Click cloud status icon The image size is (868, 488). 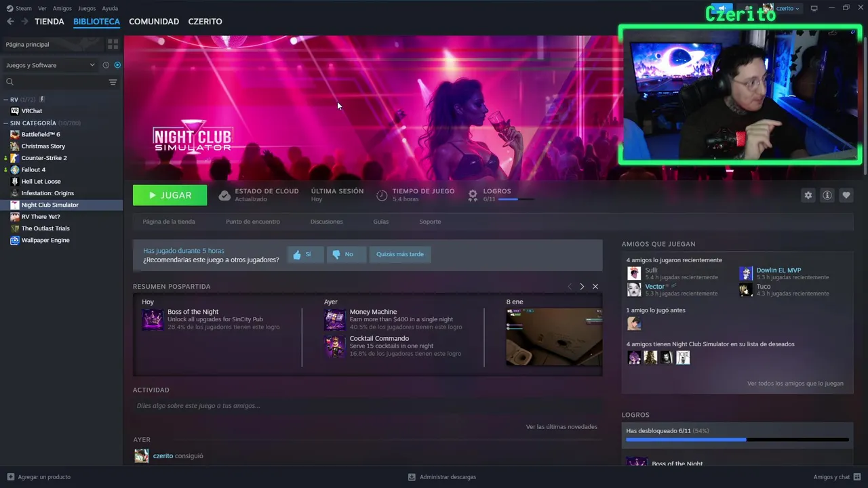tap(224, 195)
